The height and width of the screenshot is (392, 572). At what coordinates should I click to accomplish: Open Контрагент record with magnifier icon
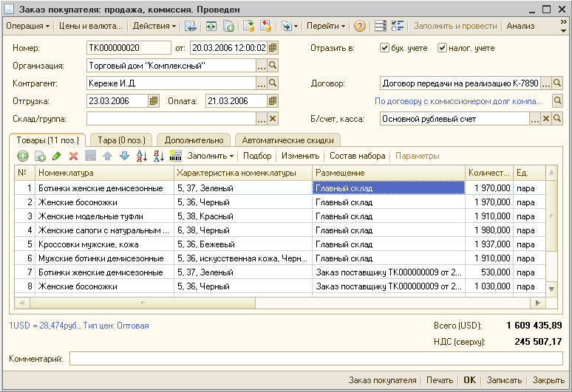point(273,83)
